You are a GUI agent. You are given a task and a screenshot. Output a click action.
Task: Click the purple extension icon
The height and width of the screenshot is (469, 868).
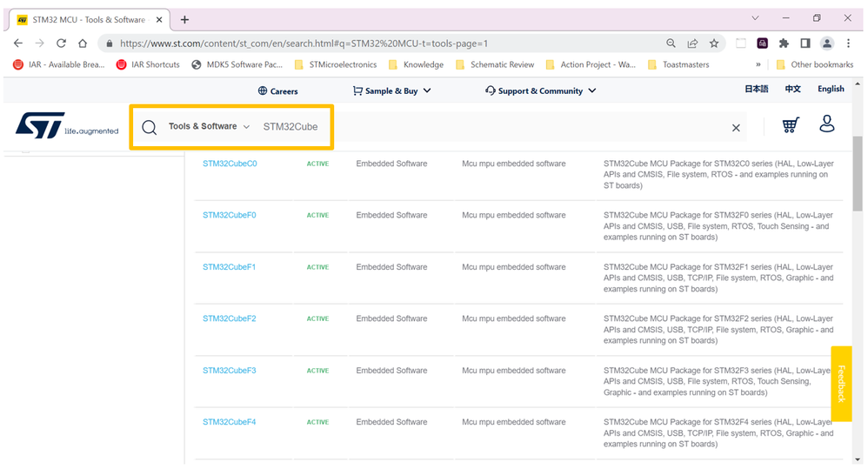coord(762,44)
